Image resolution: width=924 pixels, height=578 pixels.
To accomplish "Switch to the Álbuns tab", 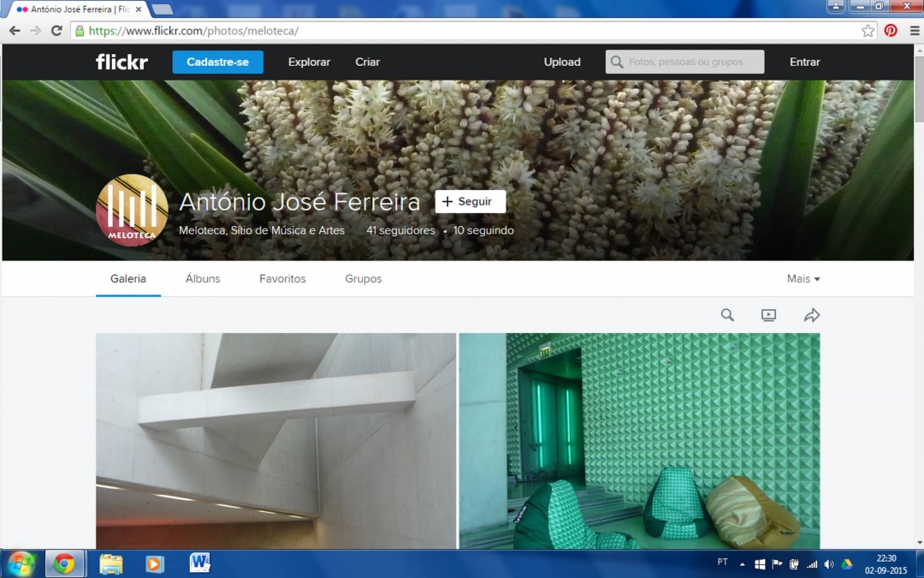I will (203, 279).
